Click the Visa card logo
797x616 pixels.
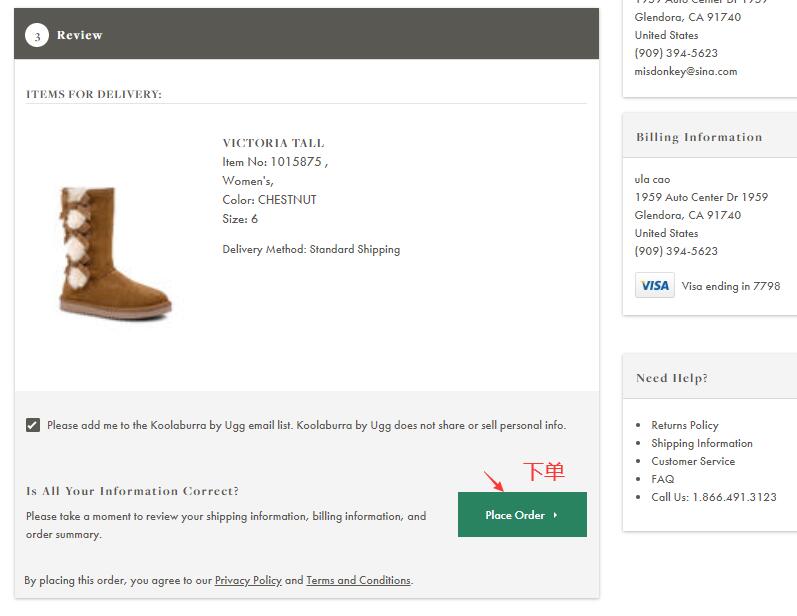pos(654,286)
